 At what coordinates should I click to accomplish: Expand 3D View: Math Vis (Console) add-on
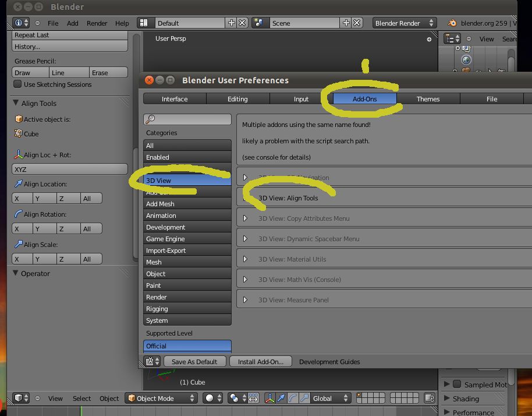[245, 280]
